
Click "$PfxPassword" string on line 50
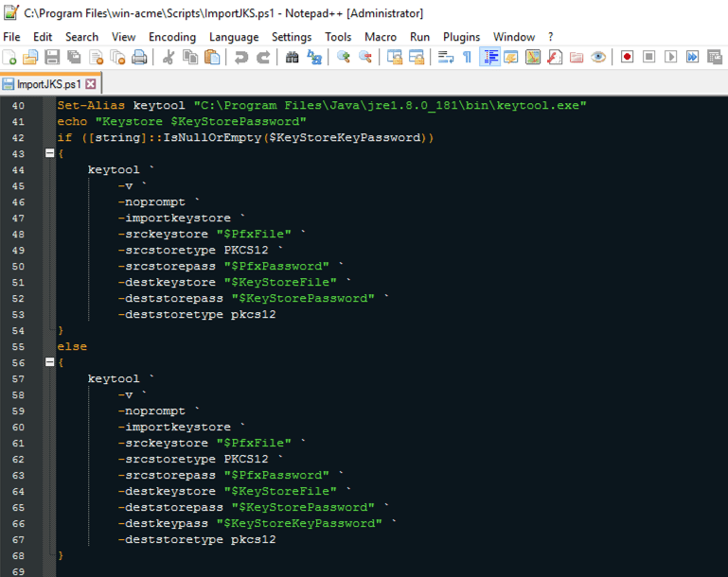click(x=276, y=266)
